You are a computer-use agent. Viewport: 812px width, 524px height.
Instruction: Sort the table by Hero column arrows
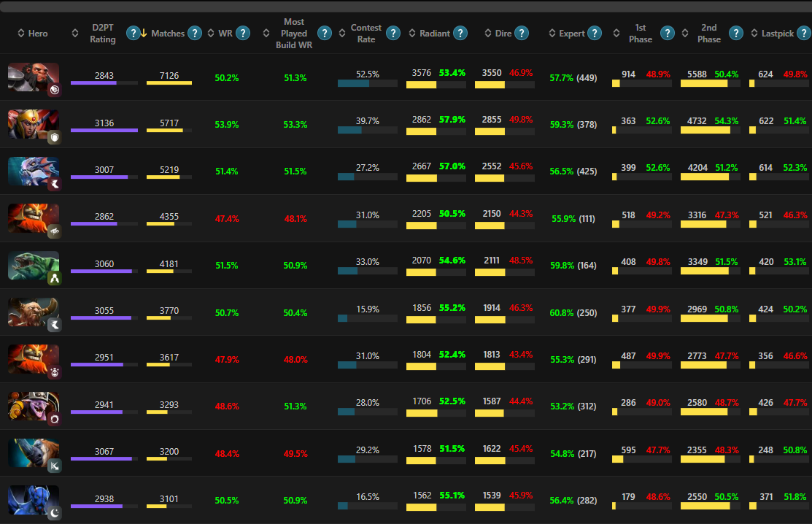[x=21, y=33]
